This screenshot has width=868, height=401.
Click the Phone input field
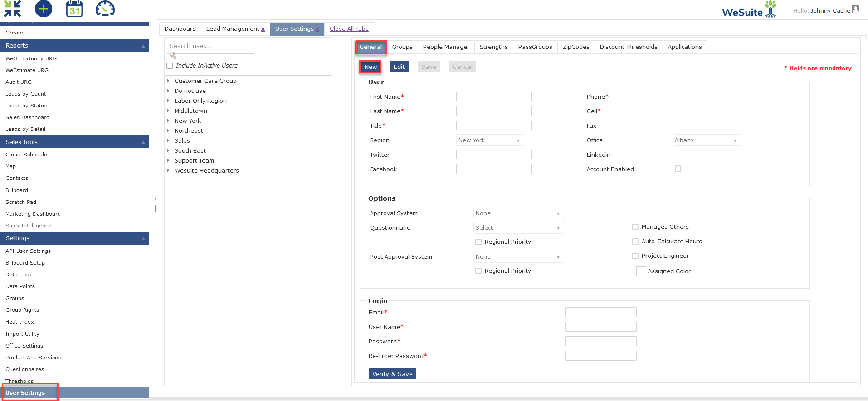coord(711,97)
